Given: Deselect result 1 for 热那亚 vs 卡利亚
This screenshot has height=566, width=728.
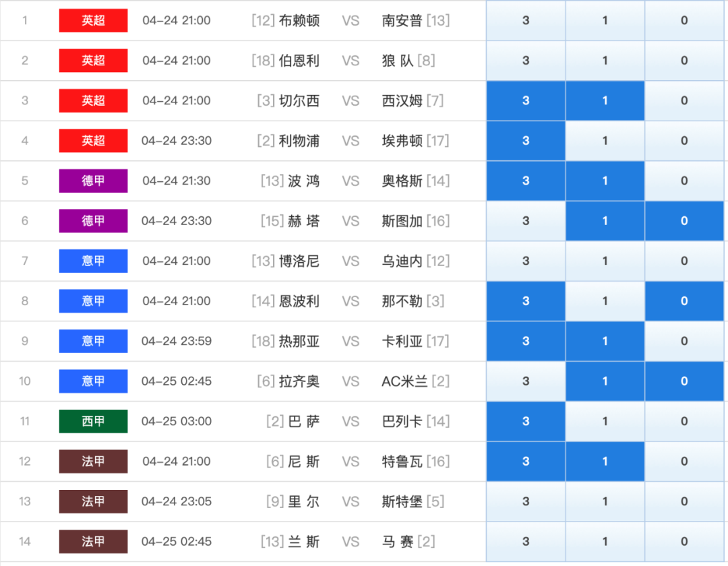Looking at the screenshot, I should coord(605,341).
